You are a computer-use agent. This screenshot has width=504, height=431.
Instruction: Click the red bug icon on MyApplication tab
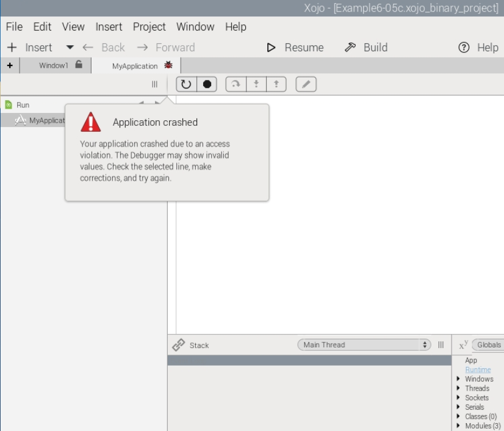(x=168, y=65)
